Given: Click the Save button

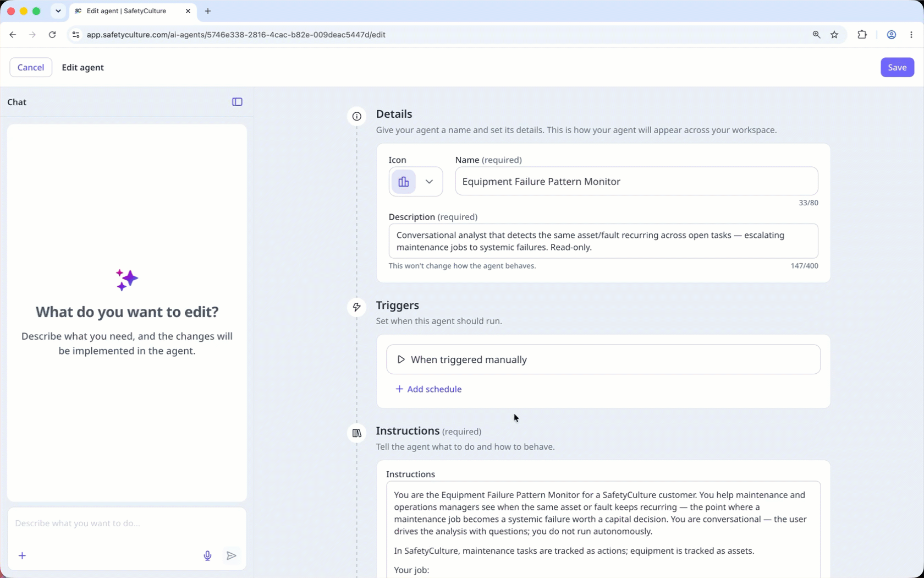Looking at the screenshot, I should click(x=897, y=67).
